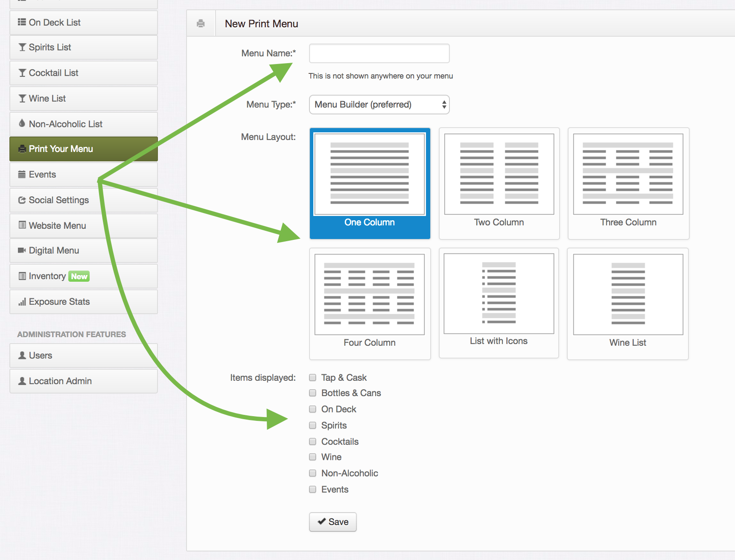Go to the Spirits List page
This screenshot has width=735, height=560.
click(x=84, y=47)
